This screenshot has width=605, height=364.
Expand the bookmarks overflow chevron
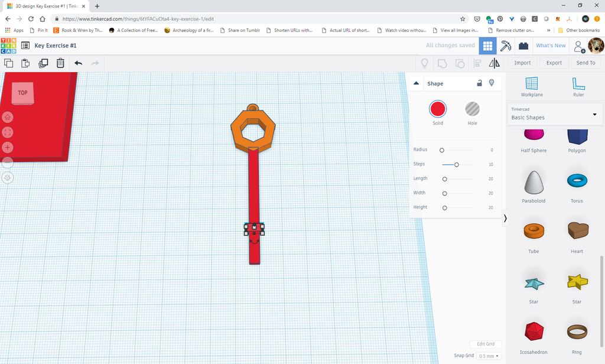point(548,30)
